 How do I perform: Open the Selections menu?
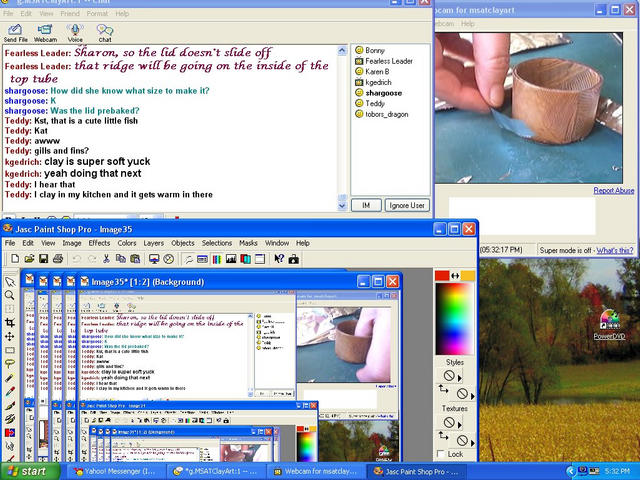tap(217, 243)
